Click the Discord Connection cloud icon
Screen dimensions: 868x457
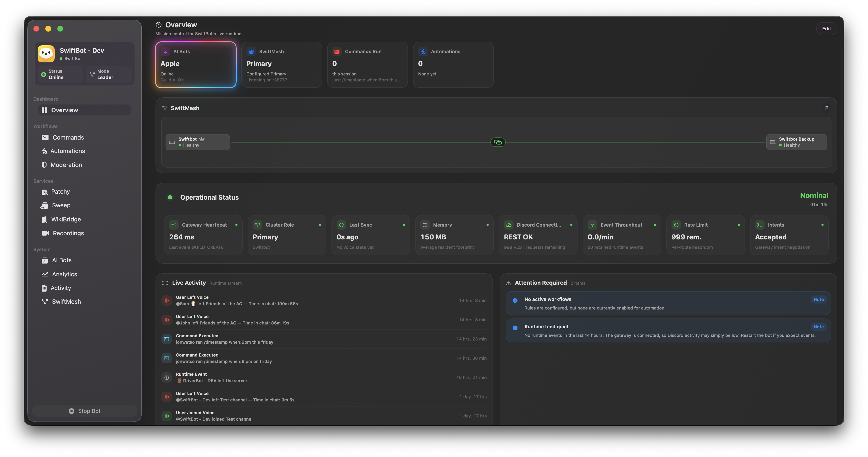(509, 225)
